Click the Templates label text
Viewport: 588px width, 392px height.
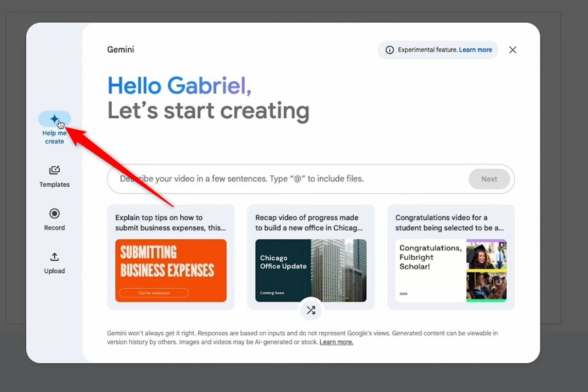pos(55,184)
